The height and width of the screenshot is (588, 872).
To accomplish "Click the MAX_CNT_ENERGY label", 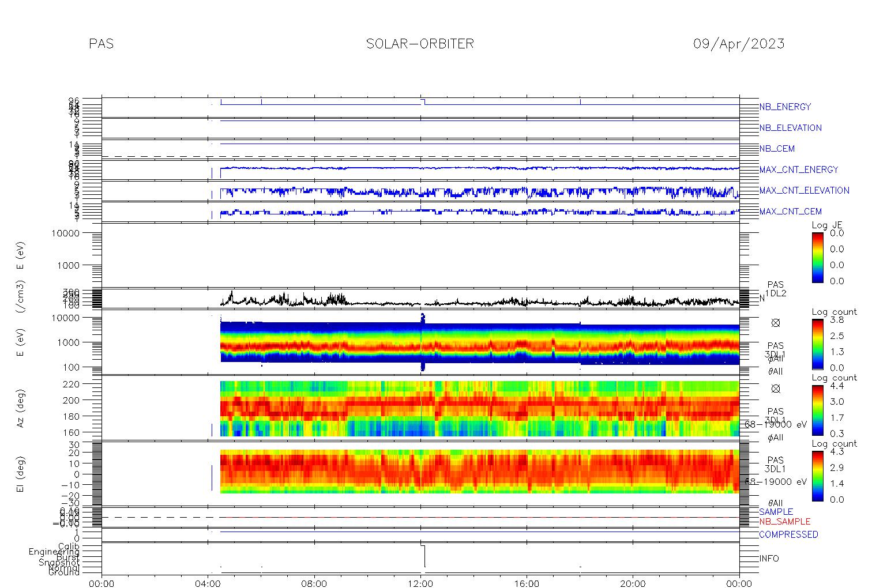I will pyautogui.click(x=799, y=169).
